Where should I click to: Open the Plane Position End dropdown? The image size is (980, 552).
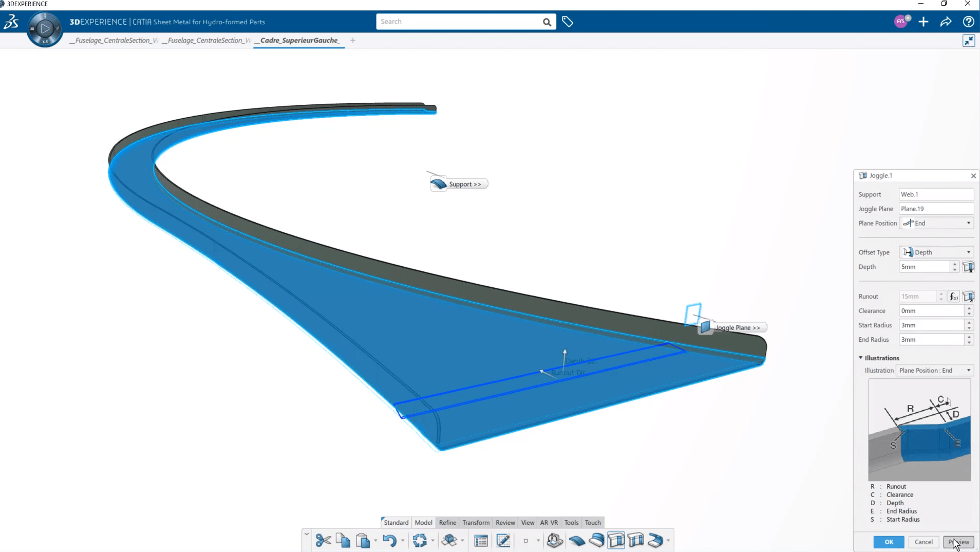tap(936, 223)
